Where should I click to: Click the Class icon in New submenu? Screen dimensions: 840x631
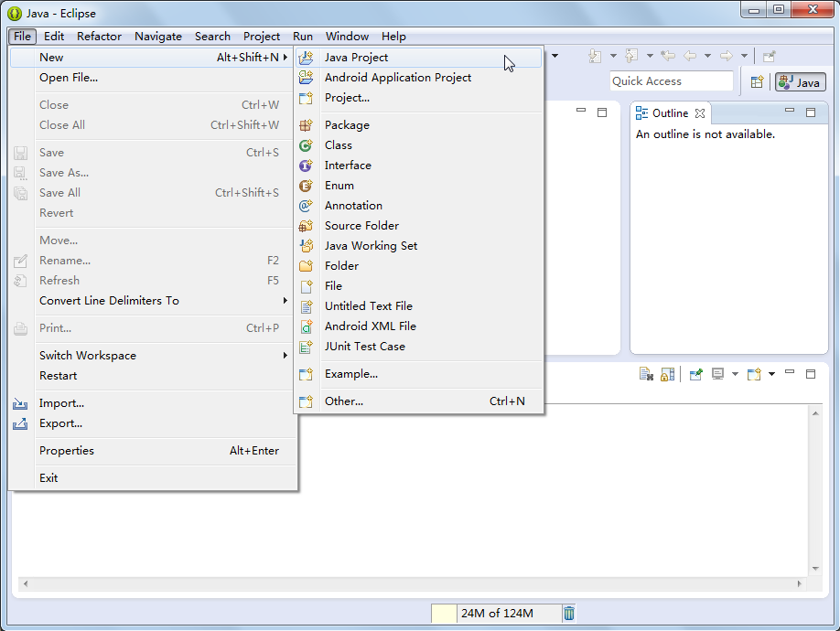click(x=307, y=145)
